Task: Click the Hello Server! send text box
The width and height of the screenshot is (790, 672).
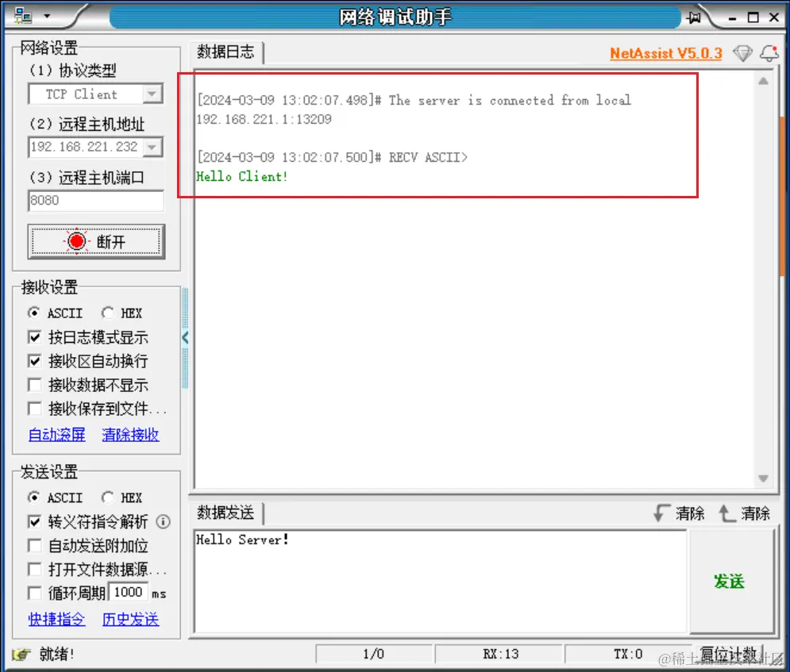Action: [x=440, y=582]
